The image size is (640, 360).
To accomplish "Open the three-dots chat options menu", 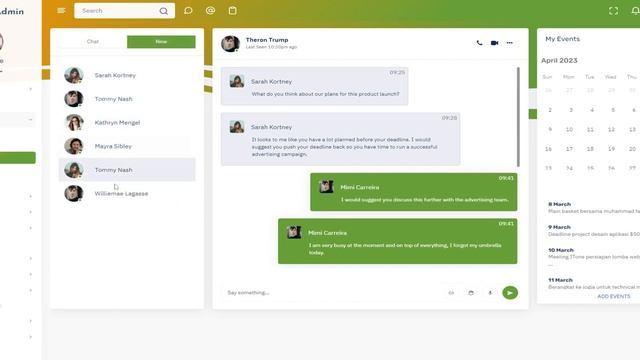I will (509, 43).
